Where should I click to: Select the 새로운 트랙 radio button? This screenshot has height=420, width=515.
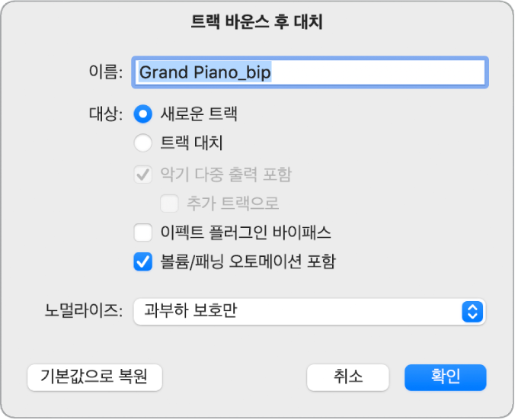[x=143, y=115]
